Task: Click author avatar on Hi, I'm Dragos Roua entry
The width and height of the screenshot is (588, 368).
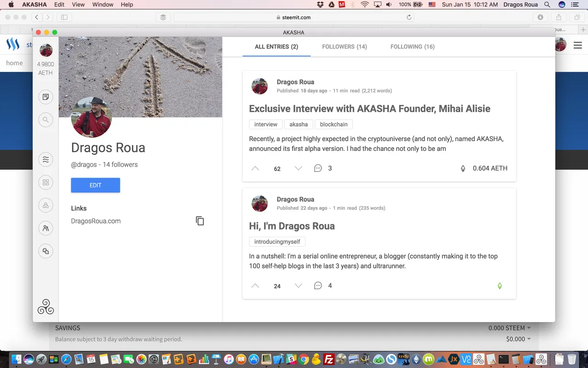Action: coord(260,204)
